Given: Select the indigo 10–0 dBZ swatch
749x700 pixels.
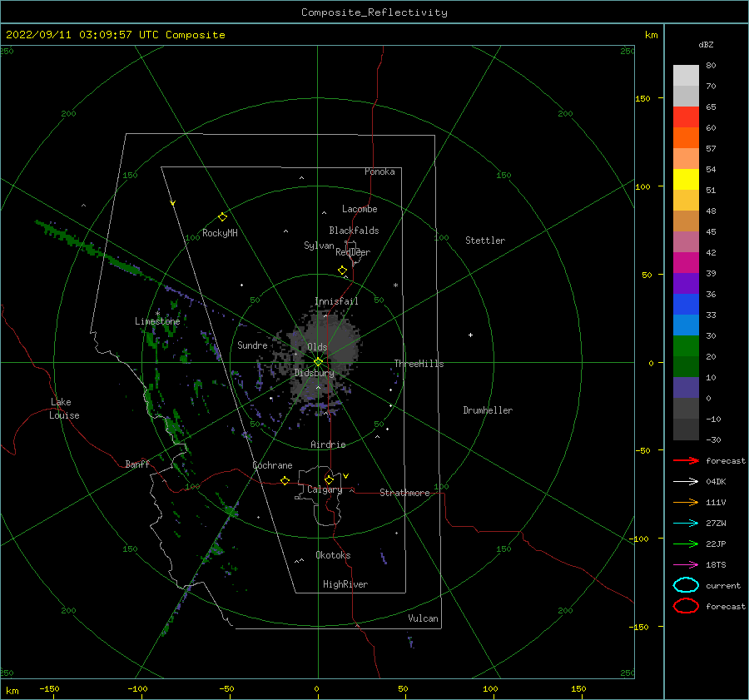Looking at the screenshot, I should click(686, 388).
